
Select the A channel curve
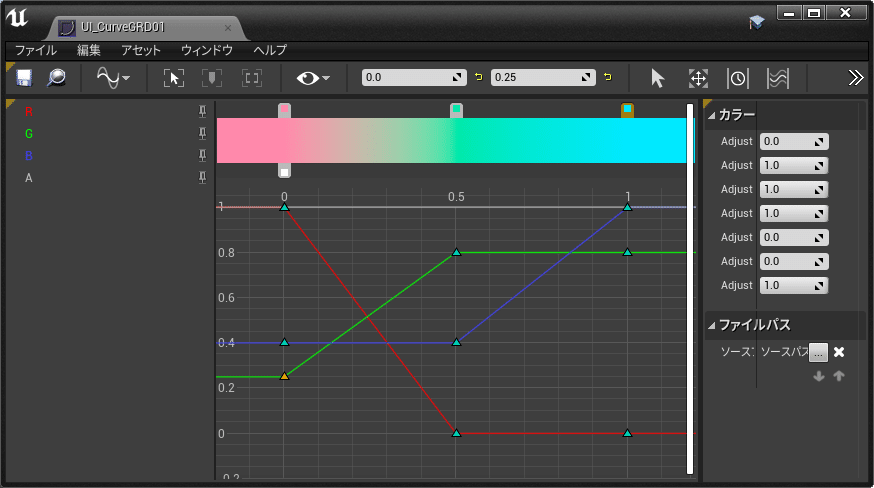tap(29, 178)
